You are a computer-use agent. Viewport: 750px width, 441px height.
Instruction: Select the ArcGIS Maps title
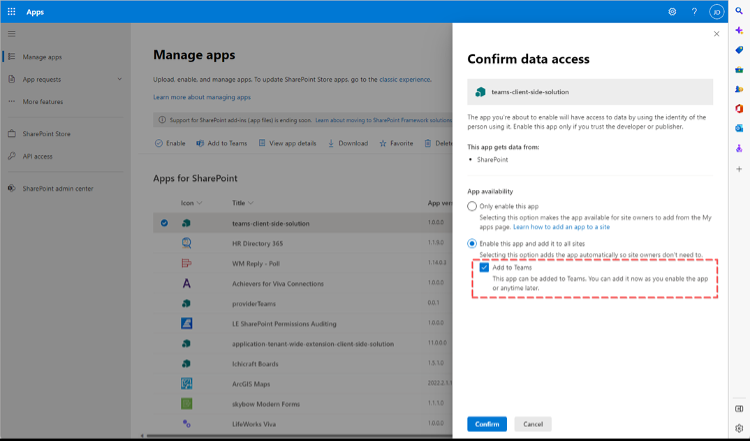tap(251, 384)
